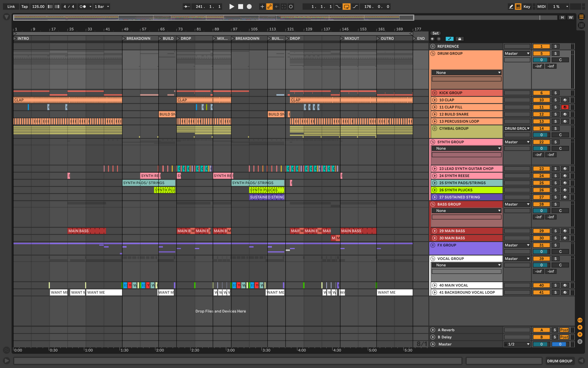Image resolution: width=588 pixels, height=368 pixels.
Task: Solo the 26 SYNTH PLUCKS track
Action: [555, 190]
